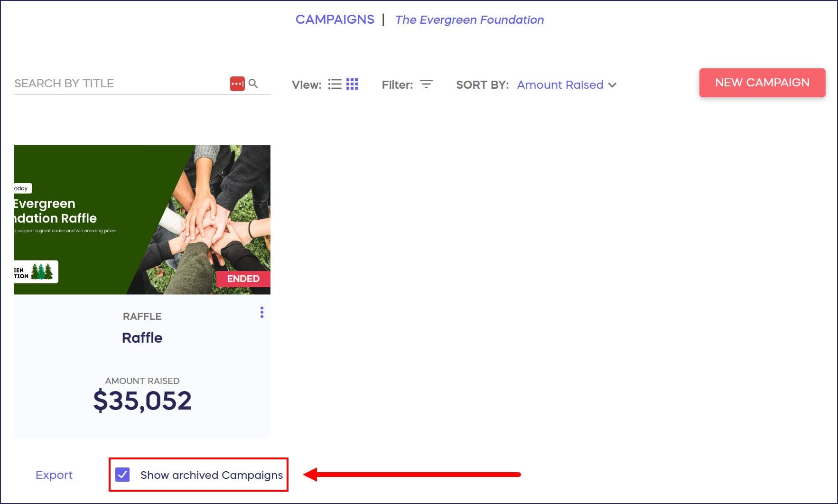This screenshot has width=838, height=504.
Task: Click the Export link
Action: [x=54, y=475]
